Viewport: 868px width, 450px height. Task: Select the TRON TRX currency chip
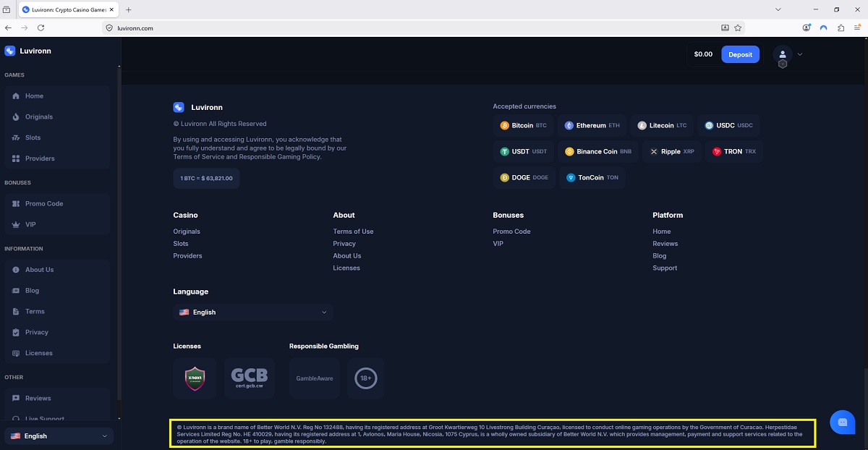pyautogui.click(x=734, y=152)
